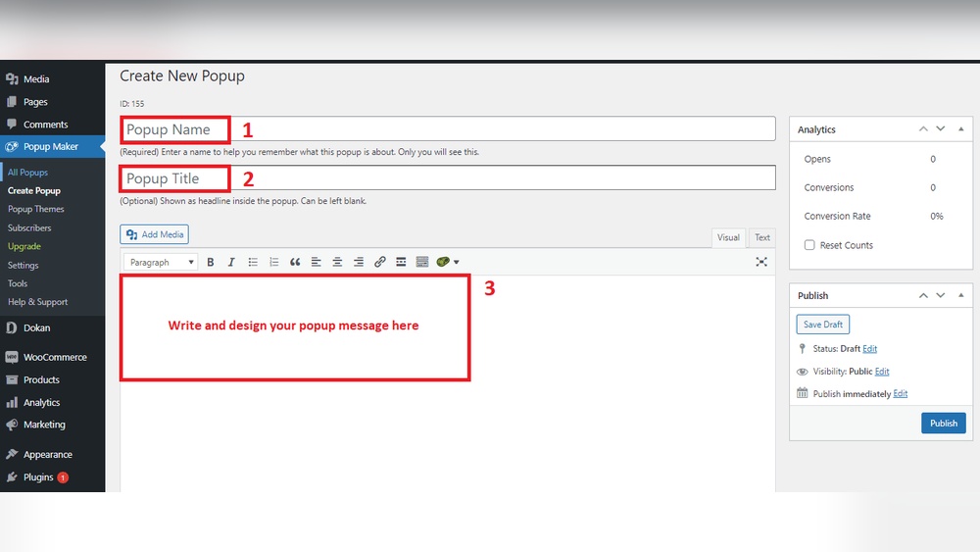980x552 pixels.
Task: Enter distraction-free fullscreen editor mode
Action: click(x=761, y=262)
